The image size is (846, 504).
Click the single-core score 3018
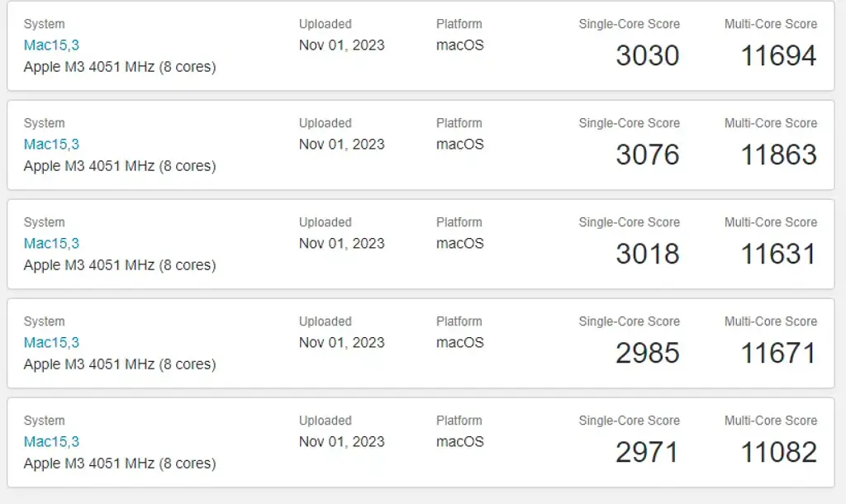point(647,254)
